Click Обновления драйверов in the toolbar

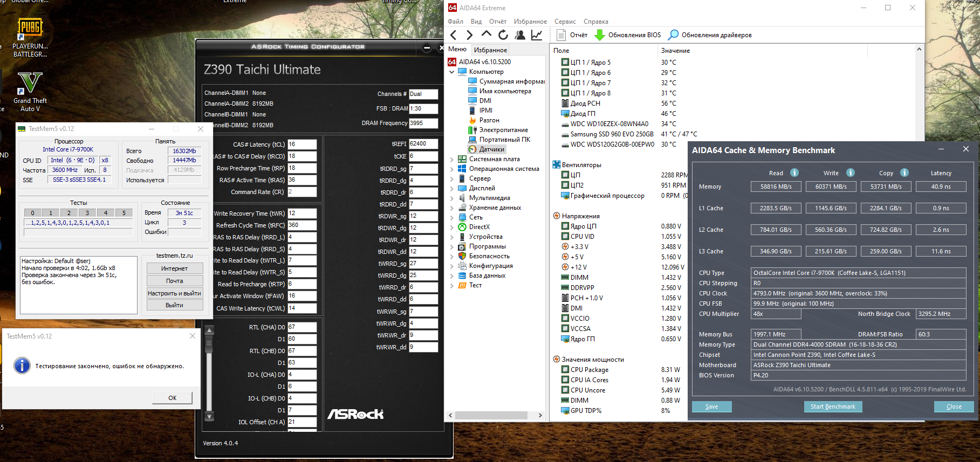tap(710, 35)
